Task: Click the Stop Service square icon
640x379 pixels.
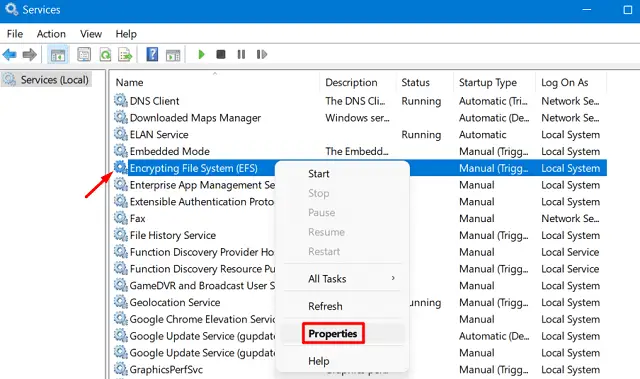Action: (x=221, y=54)
